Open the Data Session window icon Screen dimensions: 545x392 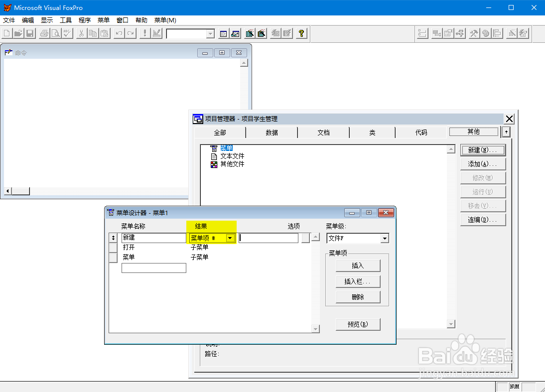[235, 33]
